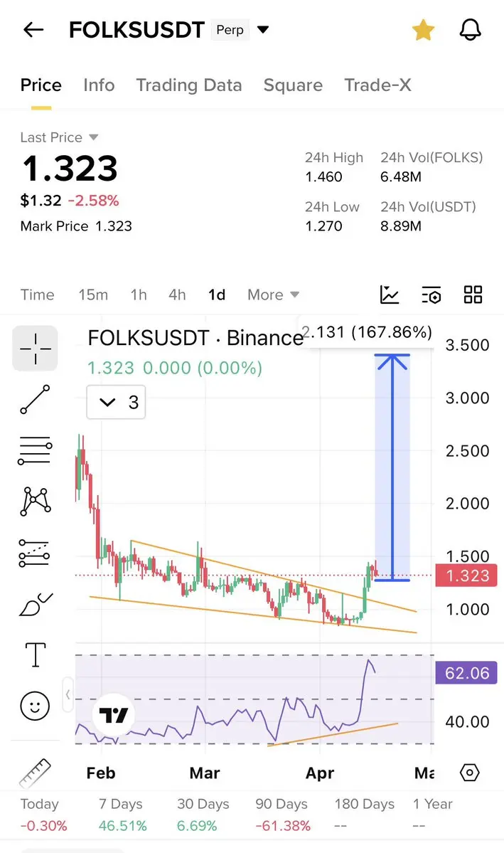Click the 90 Days -61.38% performance
The image size is (504, 853).
coord(283,815)
